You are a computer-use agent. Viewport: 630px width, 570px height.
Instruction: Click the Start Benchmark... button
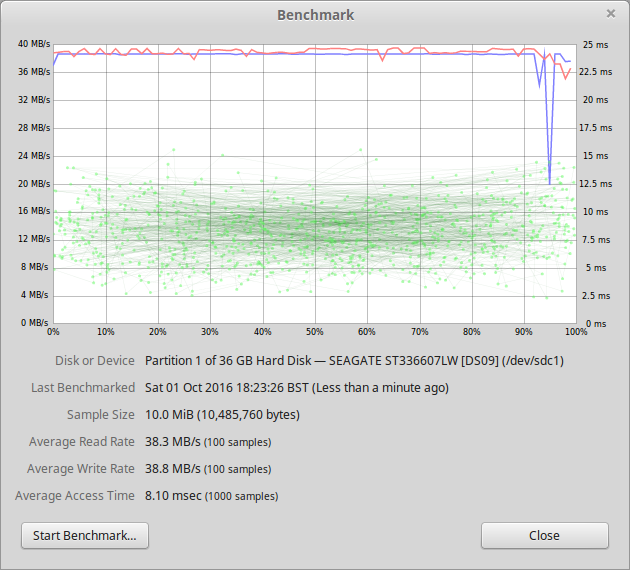(85, 535)
